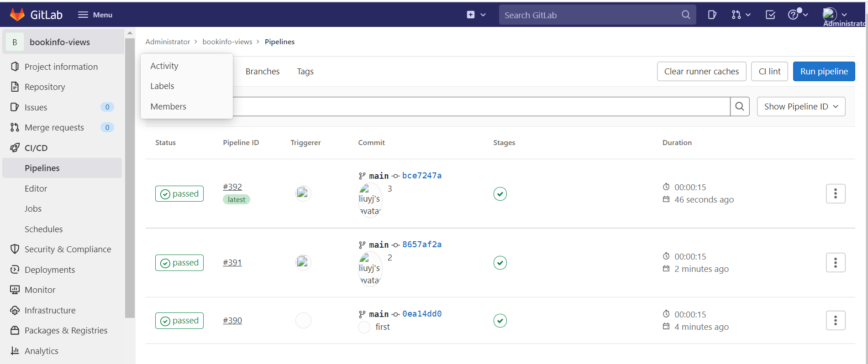The height and width of the screenshot is (364, 868).
Task: Open the three-dot actions menu for pipeline #390
Action: pos(836,321)
